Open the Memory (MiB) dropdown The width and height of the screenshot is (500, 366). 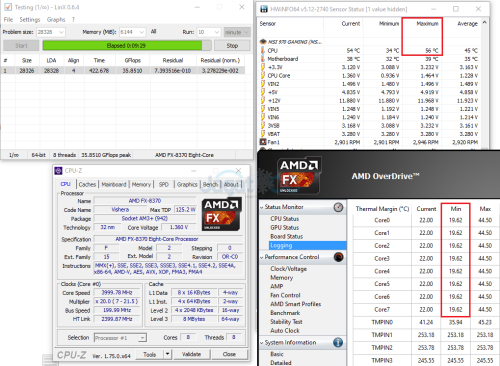click(x=142, y=32)
